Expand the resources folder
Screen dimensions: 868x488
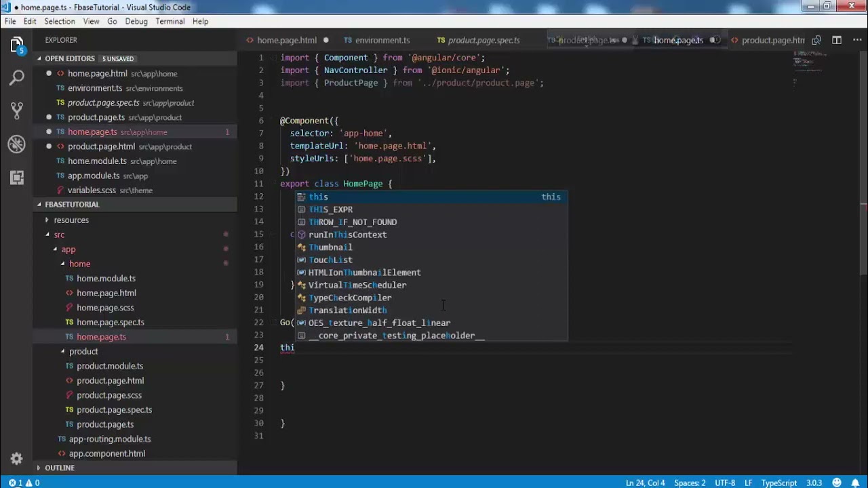(x=135, y=220)
